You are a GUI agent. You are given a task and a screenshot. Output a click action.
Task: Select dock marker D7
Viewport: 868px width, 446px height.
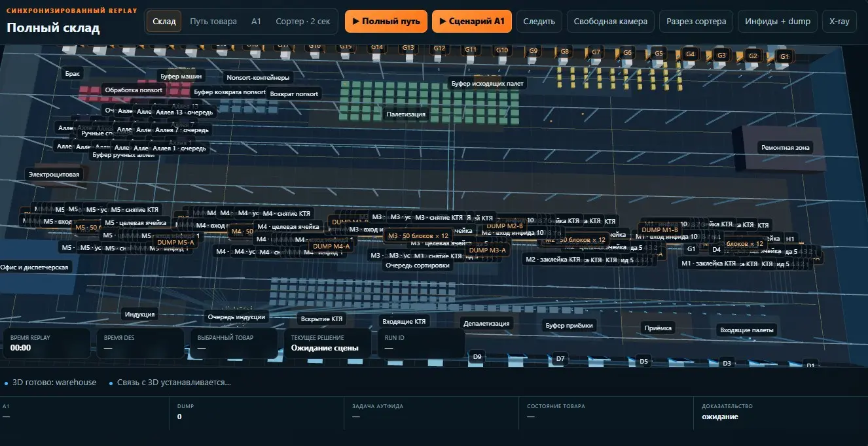[560, 358]
